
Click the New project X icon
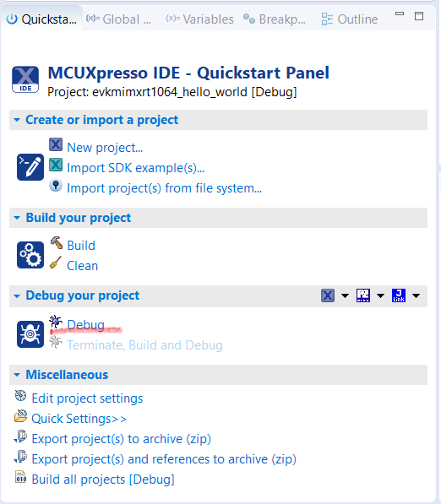point(56,144)
